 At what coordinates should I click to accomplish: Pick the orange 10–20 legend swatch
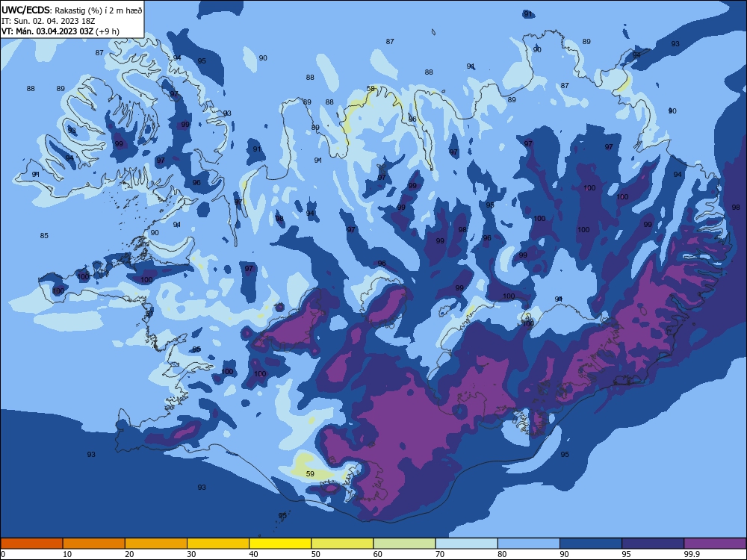94,544
